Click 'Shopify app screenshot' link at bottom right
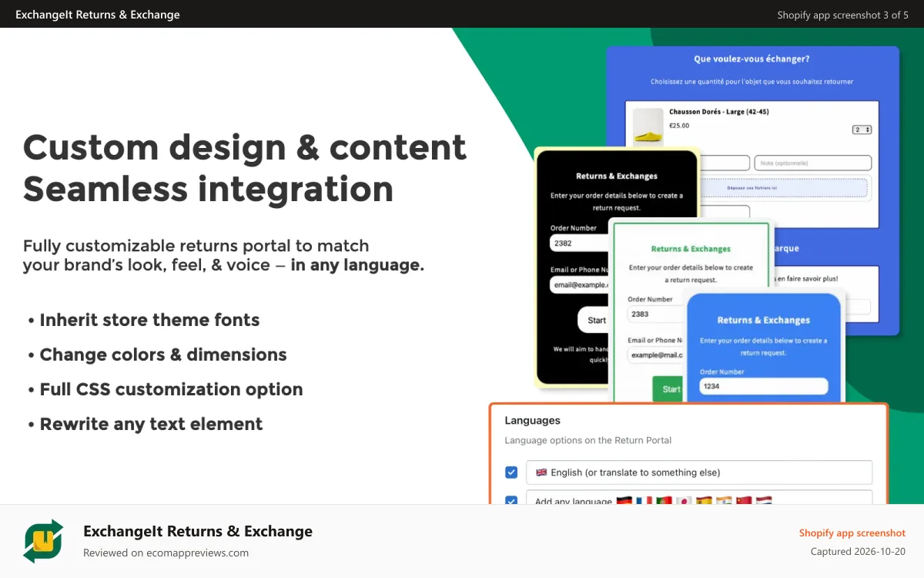The width and height of the screenshot is (924, 578). click(852, 533)
